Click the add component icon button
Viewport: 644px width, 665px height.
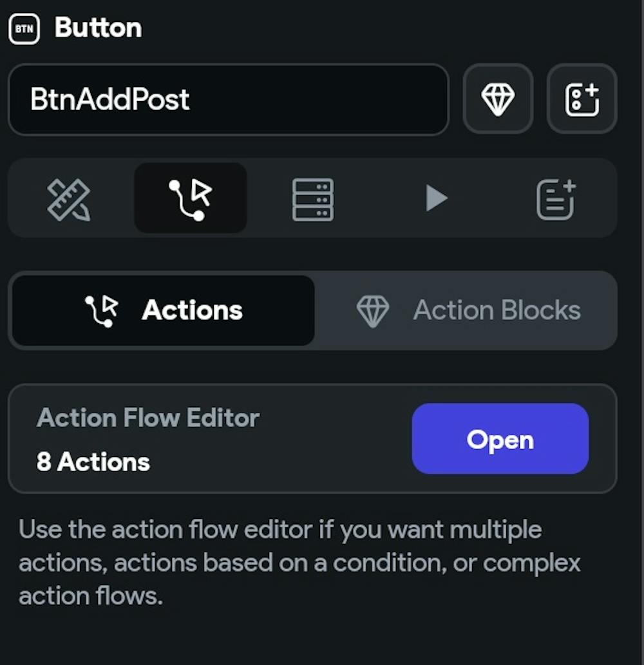[582, 99]
